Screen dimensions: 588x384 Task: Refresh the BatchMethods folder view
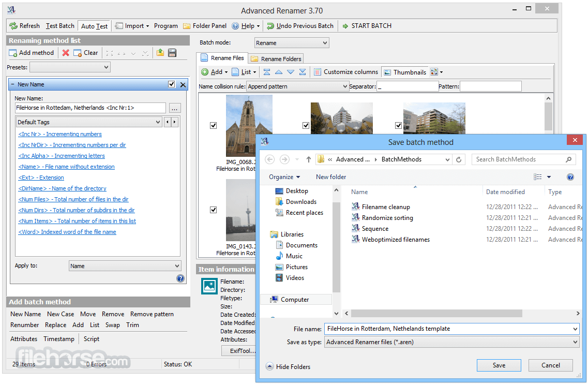[459, 159]
